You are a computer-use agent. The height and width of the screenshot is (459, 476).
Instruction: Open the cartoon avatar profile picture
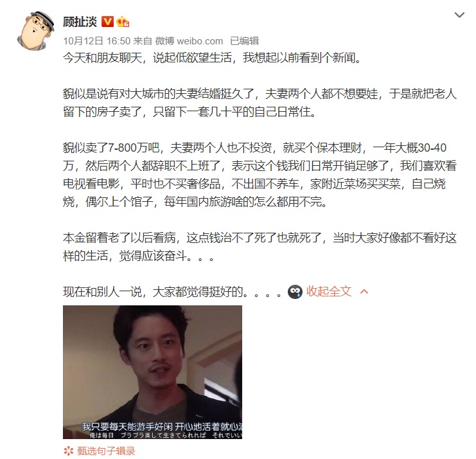pos(35,30)
